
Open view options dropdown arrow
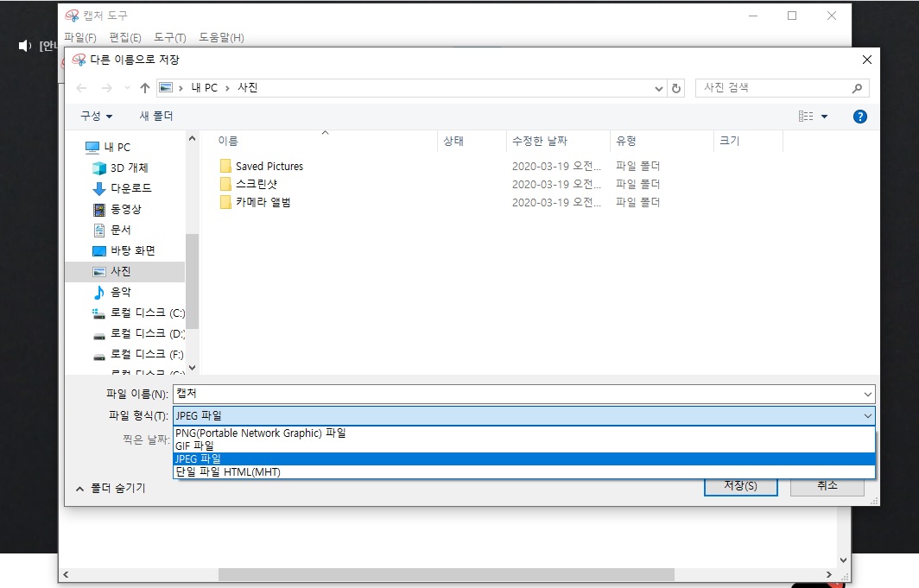point(824,117)
